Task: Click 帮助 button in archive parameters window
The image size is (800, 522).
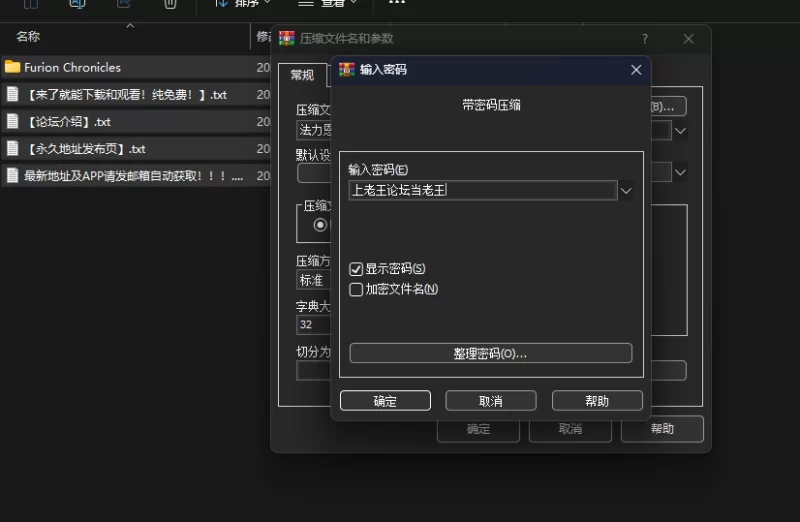Action: [x=662, y=429]
